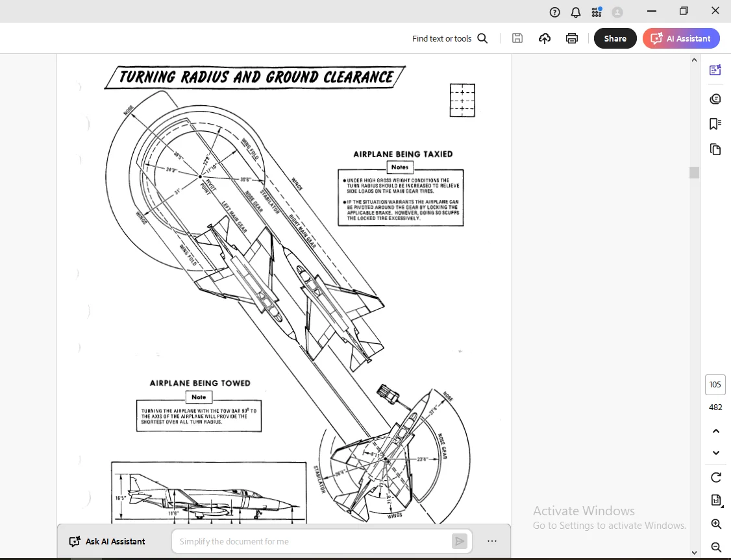Click the current page number 105 field

715,385
